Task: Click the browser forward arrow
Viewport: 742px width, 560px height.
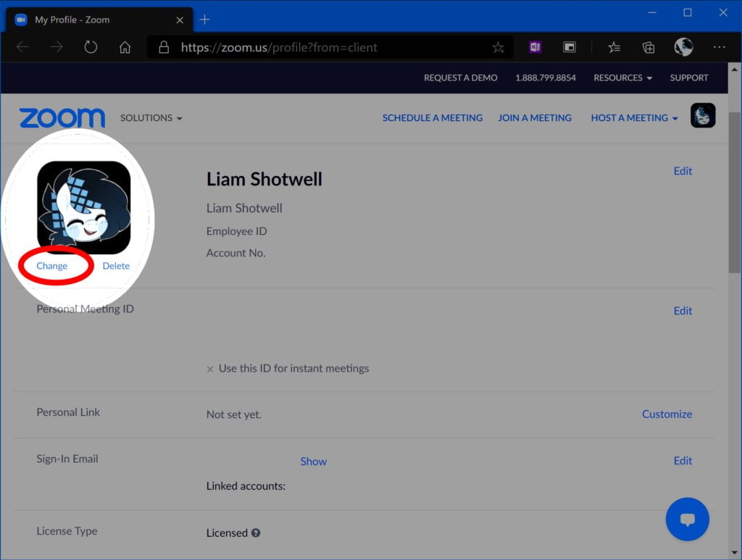Action: [x=57, y=47]
